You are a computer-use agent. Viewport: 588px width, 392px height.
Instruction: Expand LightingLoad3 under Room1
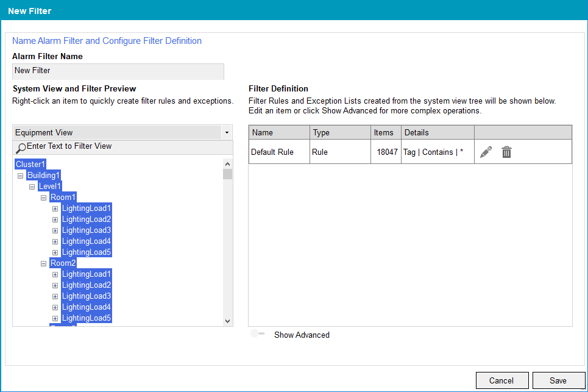pyautogui.click(x=55, y=230)
